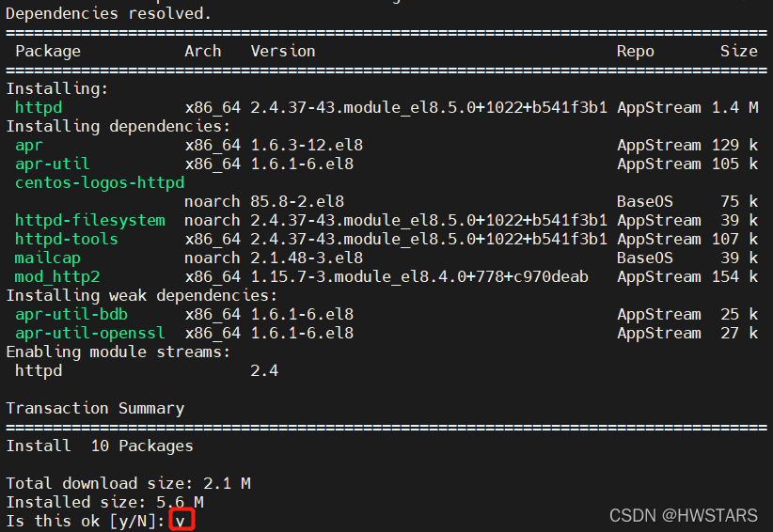This screenshot has height=532, width=773.
Task: Click the 'mailcap' package name
Action: [48, 258]
